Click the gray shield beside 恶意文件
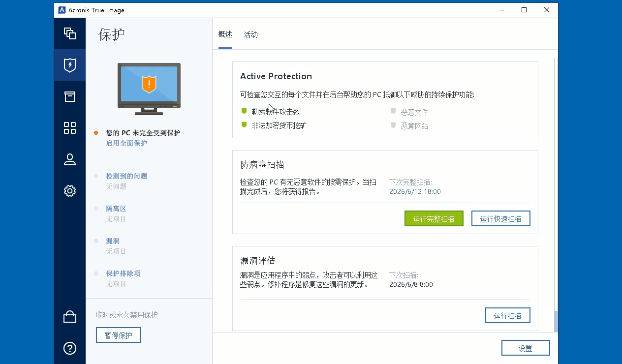 click(393, 111)
